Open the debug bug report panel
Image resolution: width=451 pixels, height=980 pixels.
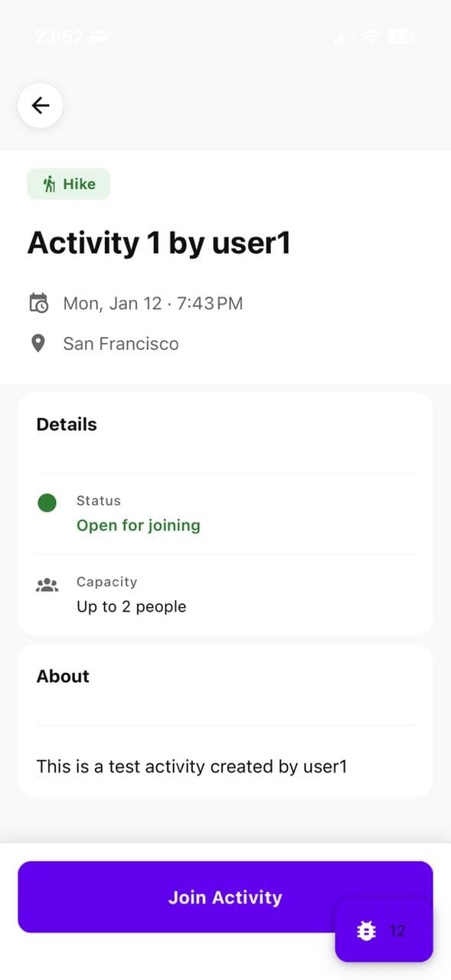[x=365, y=930]
